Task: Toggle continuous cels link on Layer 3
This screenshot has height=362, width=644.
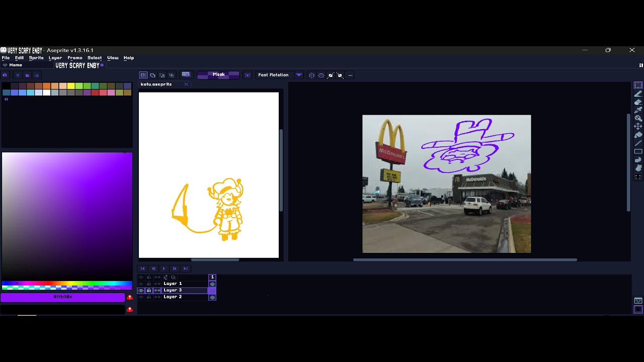Action: (x=157, y=290)
